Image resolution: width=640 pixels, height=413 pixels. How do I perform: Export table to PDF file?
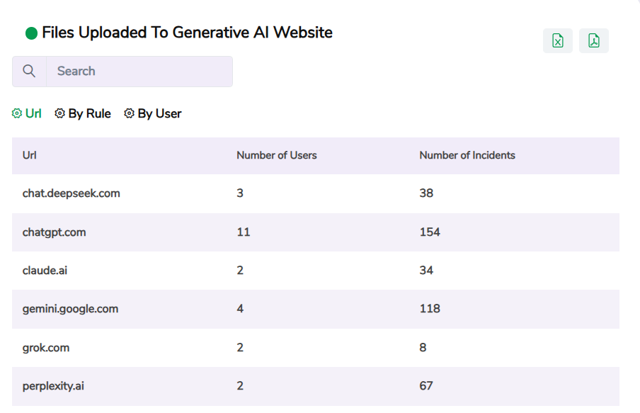coord(594,40)
